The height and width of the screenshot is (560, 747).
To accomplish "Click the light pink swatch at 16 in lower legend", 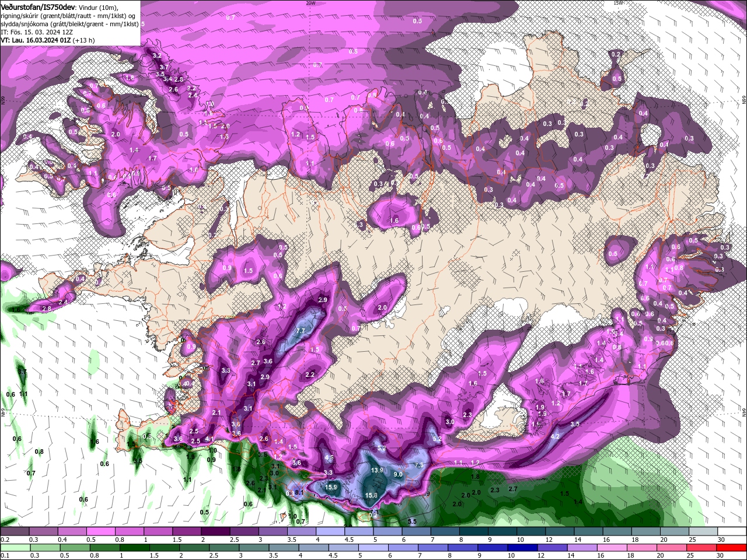I will tap(612, 548).
